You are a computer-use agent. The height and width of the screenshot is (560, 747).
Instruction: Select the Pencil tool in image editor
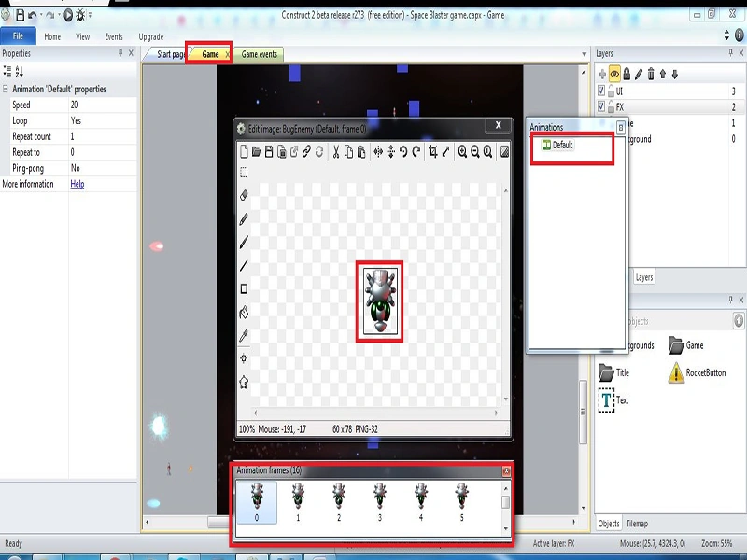tap(244, 219)
